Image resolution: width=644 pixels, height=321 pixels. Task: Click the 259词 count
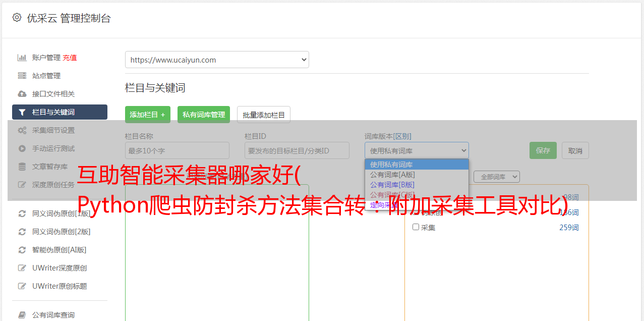click(x=569, y=228)
